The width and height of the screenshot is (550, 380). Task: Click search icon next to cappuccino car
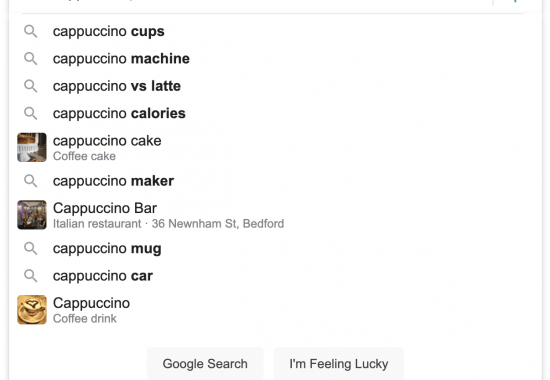pyautogui.click(x=31, y=276)
